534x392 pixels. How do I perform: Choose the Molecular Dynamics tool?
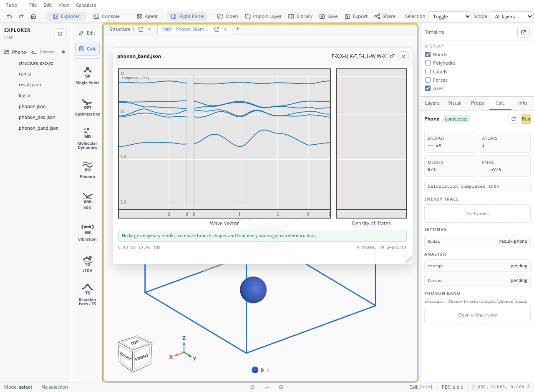click(x=87, y=138)
